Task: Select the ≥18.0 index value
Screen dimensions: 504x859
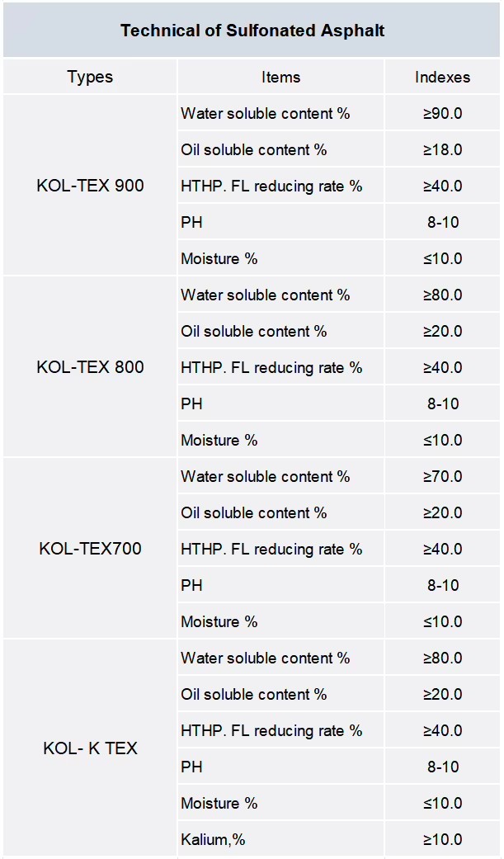Action: pos(442,149)
